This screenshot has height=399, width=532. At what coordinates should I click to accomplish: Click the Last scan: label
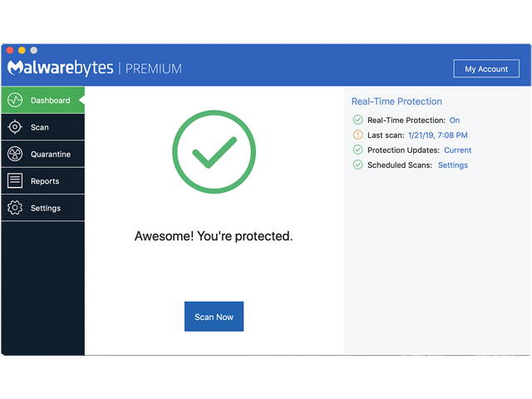tap(386, 135)
